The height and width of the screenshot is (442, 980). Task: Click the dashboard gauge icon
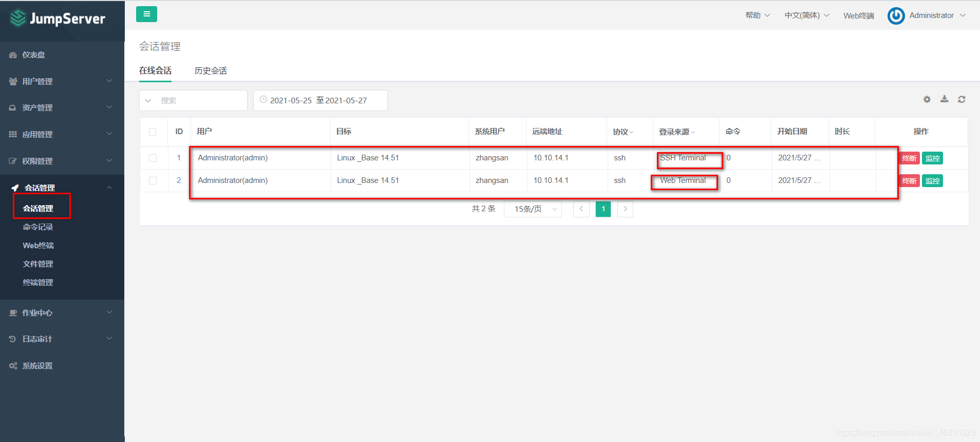tap(13, 55)
